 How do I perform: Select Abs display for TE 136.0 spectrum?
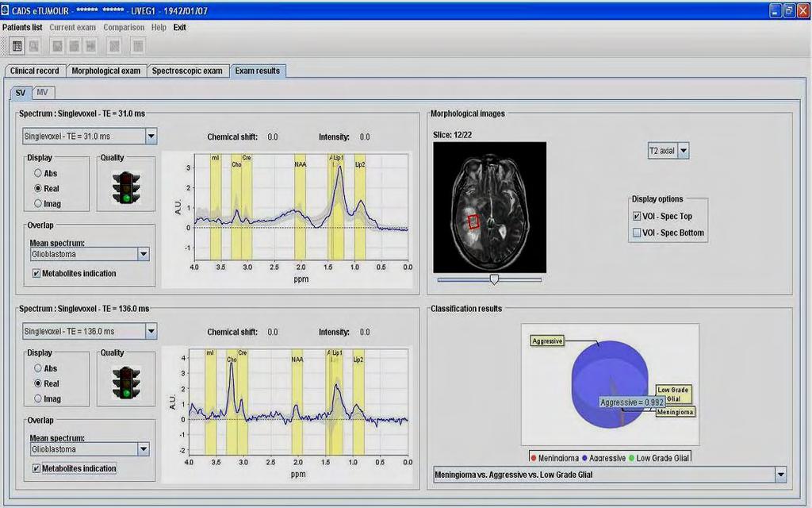38,368
